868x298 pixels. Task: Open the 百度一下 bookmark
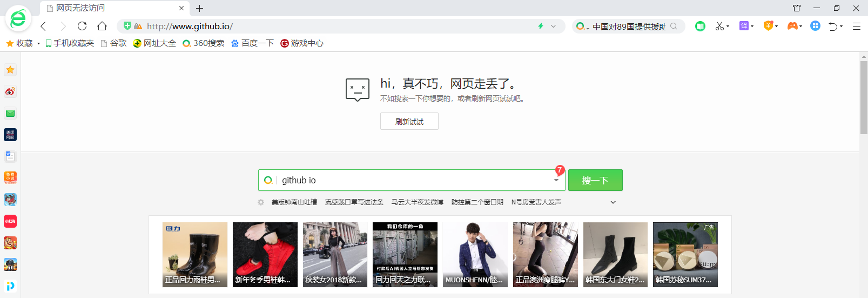(252, 43)
